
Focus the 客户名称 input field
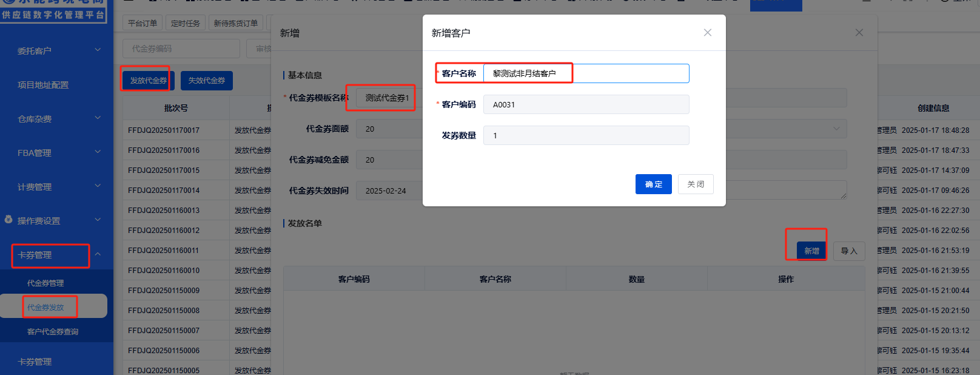586,73
